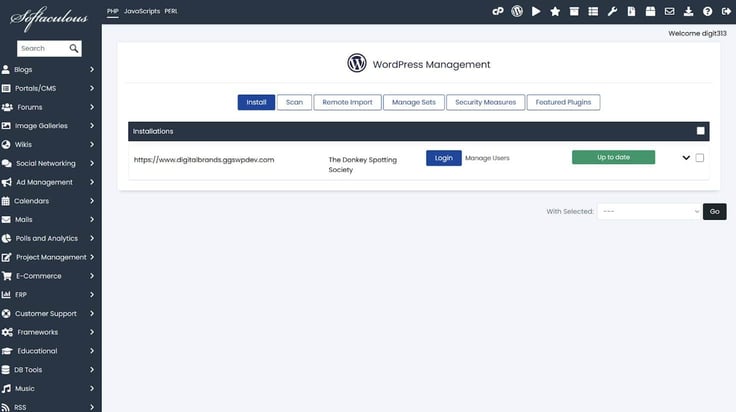Click the Music note icon in sidebar
The width and height of the screenshot is (736, 412).
tap(6, 389)
